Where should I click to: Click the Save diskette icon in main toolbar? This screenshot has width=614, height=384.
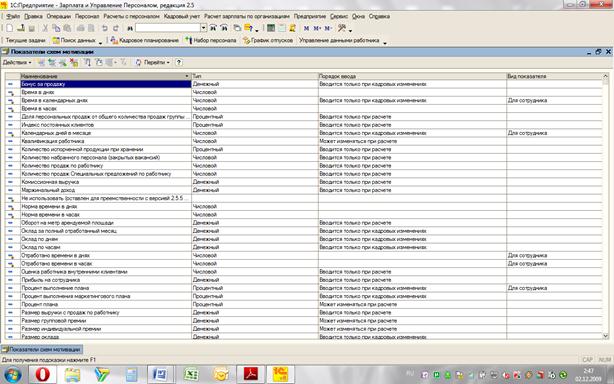[x=32, y=28]
